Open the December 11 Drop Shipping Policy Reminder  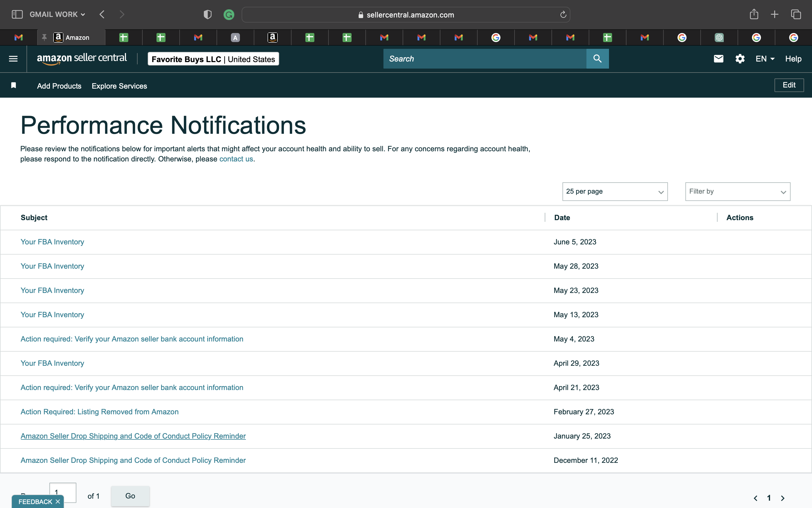pos(133,460)
